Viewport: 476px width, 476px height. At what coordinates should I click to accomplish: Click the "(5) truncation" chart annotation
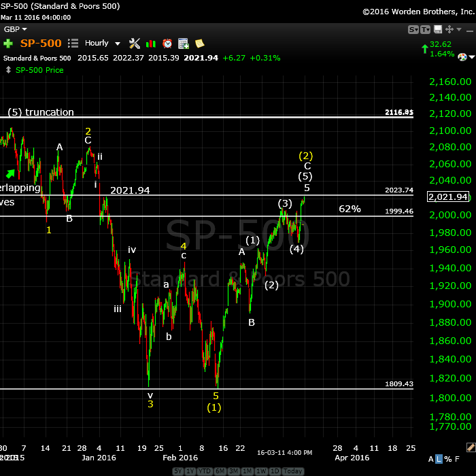(x=41, y=112)
